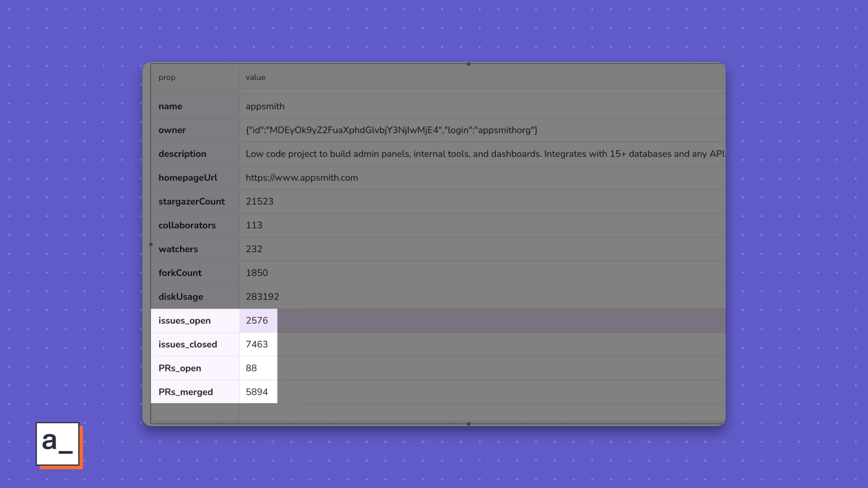Select the 'owner' row label
868x488 pixels.
point(172,130)
